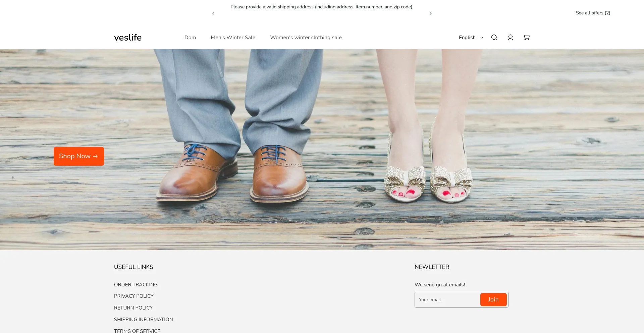Viewport: 644px width, 333px height.
Task: Go to the veslife logo homepage
Action: coord(128,38)
